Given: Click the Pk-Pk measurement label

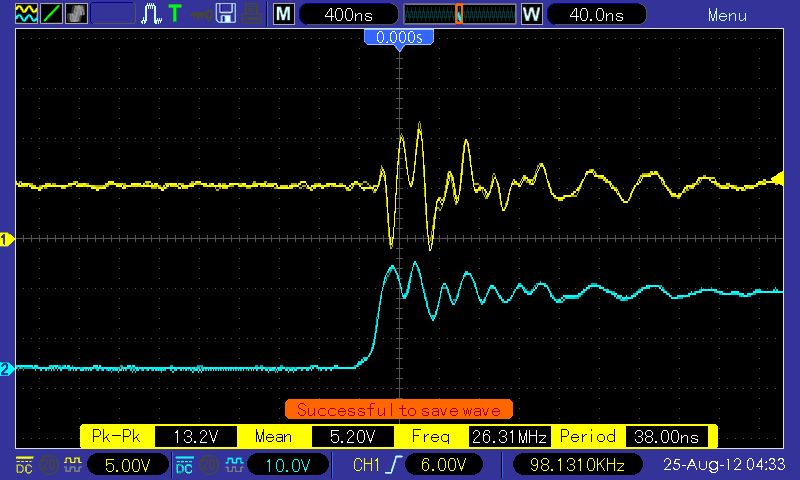Looking at the screenshot, I should [116, 436].
